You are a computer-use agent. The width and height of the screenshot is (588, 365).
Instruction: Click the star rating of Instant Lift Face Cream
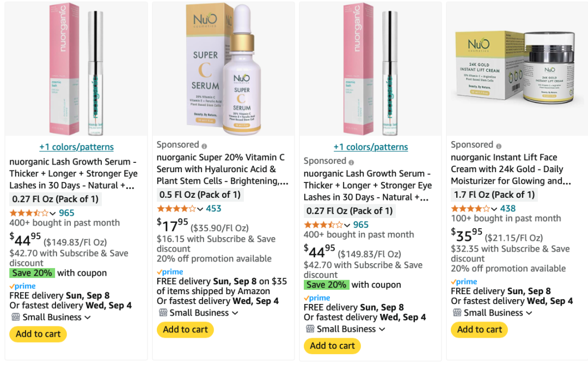pyautogui.click(x=470, y=209)
